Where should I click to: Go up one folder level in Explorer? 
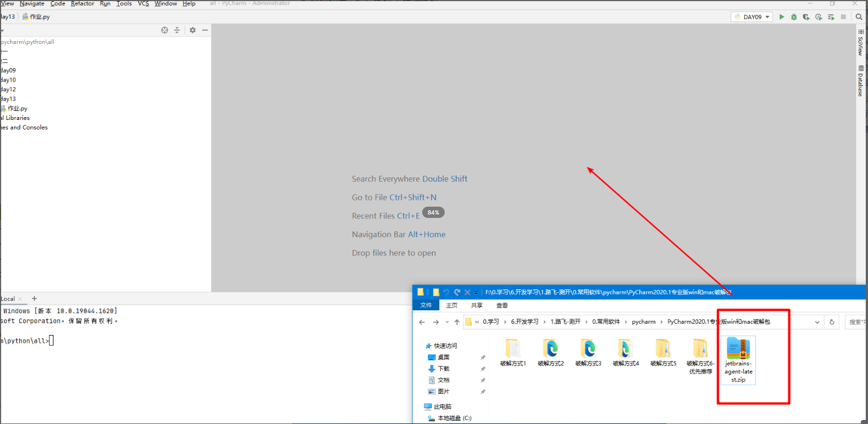tap(457, 322)
